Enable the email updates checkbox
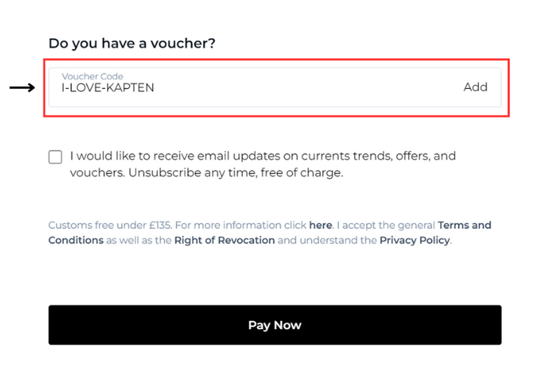549x392 pixels. pos(55,157)
